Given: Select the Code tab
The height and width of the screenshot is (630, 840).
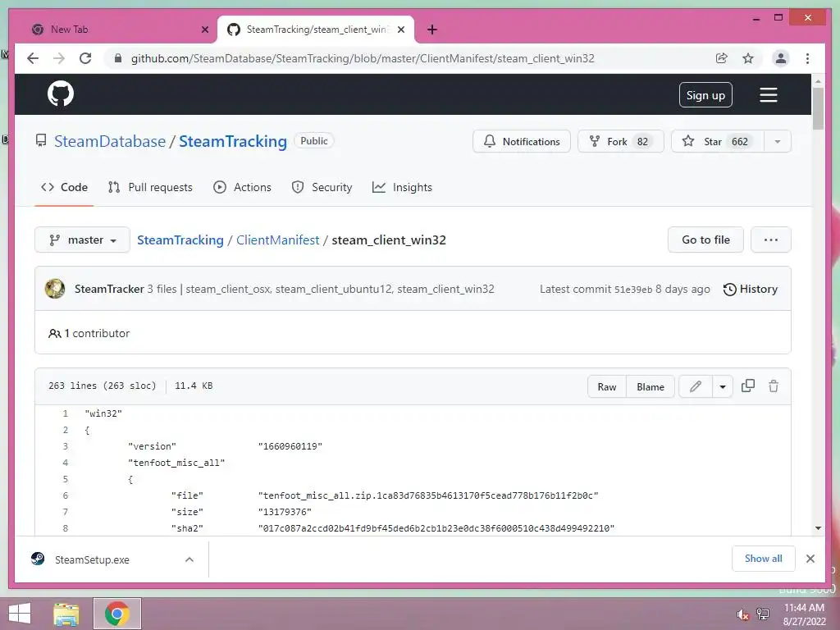Looking at the screenshot, I should pyautogui.click(x=64, y=187).
